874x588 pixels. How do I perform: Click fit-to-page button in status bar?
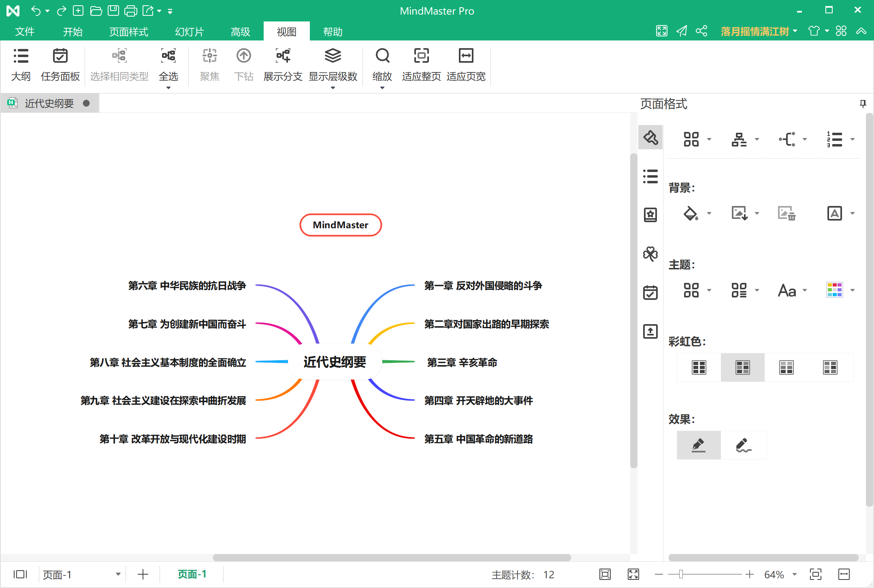coord(816,574)
